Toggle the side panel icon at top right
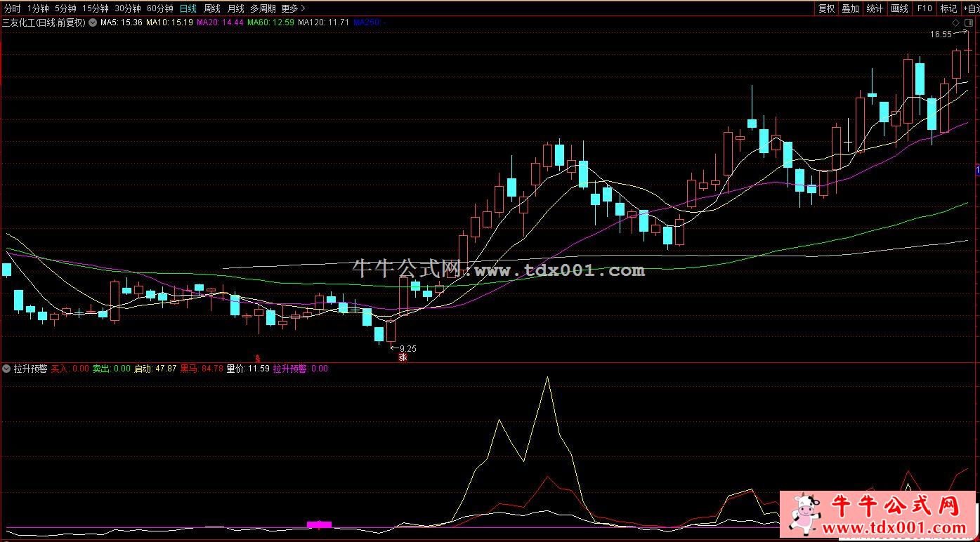Screen dimensions: 980x542 [969, 23]
